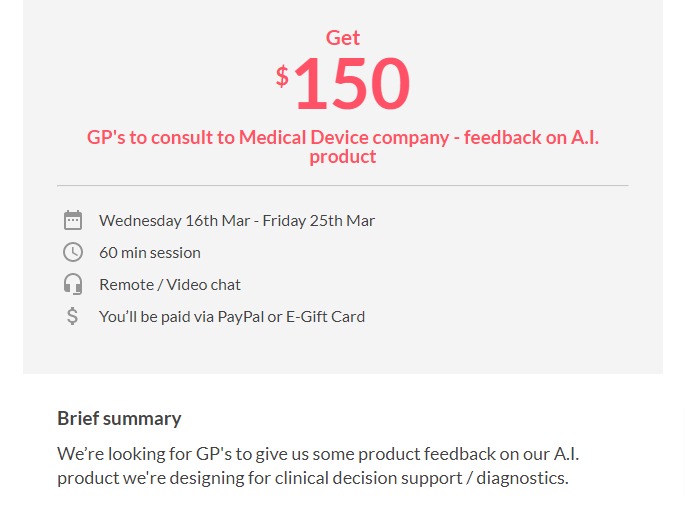Click the large 150 reward amount
The image size is (685, 514).
click(x=353, y=83)
